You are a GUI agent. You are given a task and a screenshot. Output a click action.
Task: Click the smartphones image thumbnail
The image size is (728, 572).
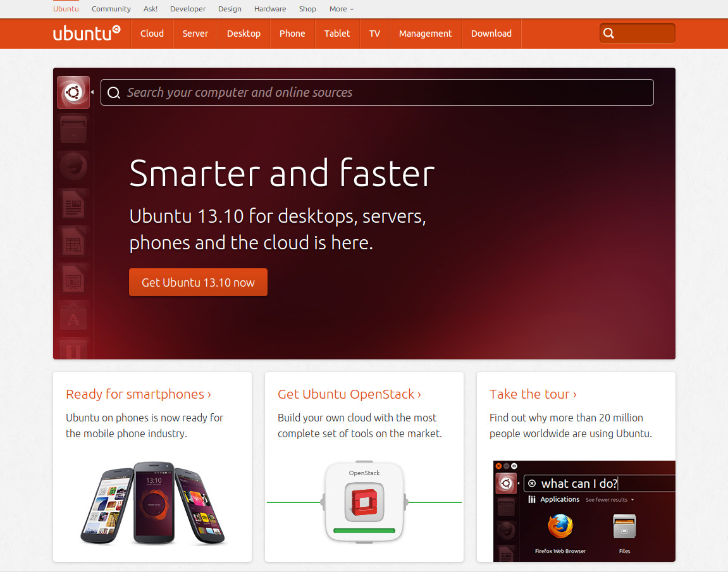tap(153, 503)
